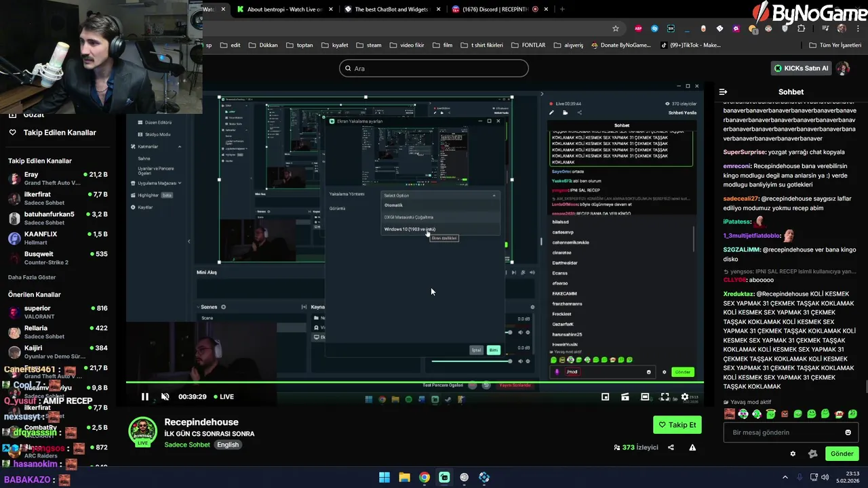The image size is (868, 488).
Task: Click Windows Start button on taskbar
Action: [x=384, y=477]
